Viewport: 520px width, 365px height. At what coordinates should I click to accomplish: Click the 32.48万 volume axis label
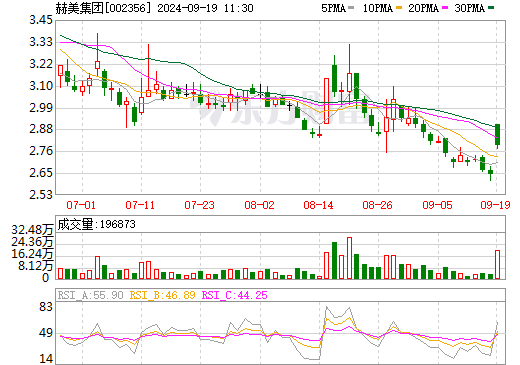coord(32,230)
